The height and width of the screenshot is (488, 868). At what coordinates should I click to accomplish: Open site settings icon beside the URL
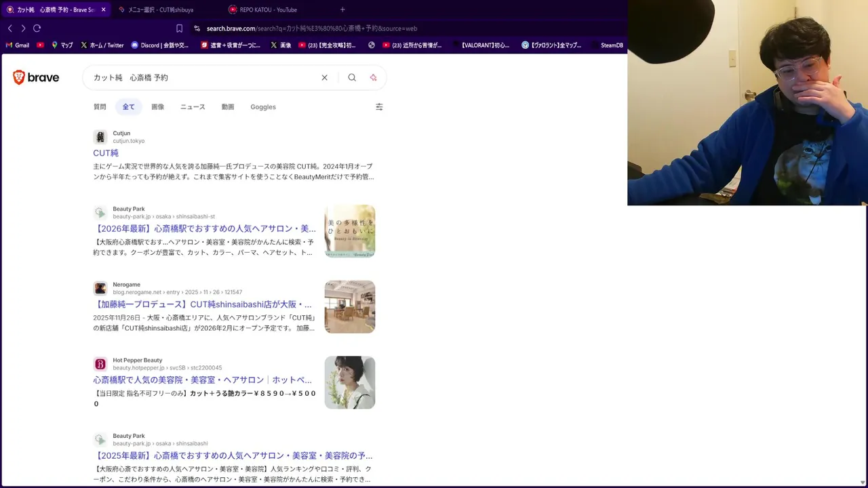(197, 28)
